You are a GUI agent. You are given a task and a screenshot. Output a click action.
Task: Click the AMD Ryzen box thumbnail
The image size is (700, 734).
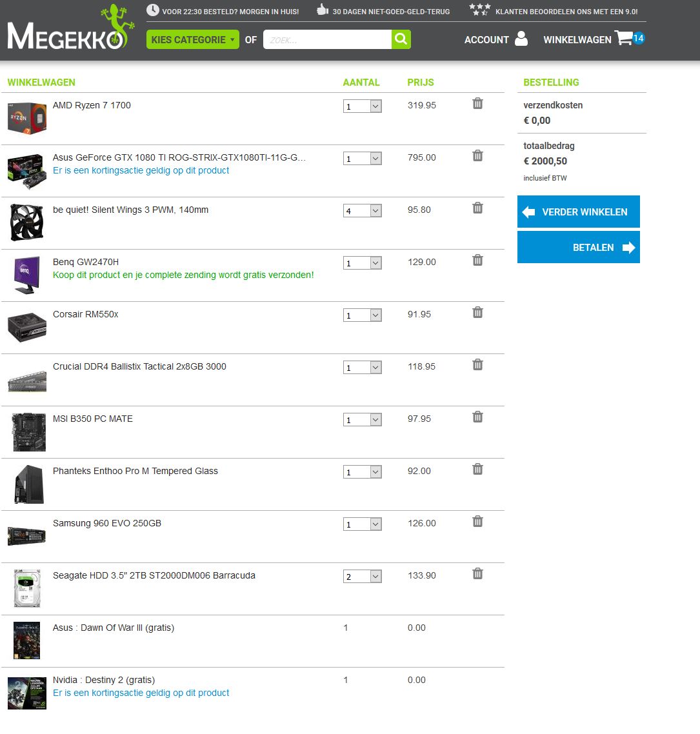(27, 119)
